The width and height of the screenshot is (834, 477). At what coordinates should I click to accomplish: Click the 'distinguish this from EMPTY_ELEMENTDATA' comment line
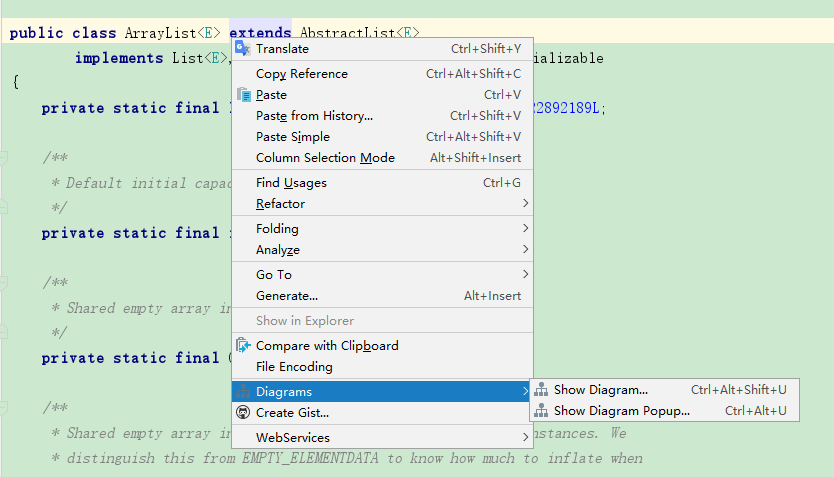[347, 458]
